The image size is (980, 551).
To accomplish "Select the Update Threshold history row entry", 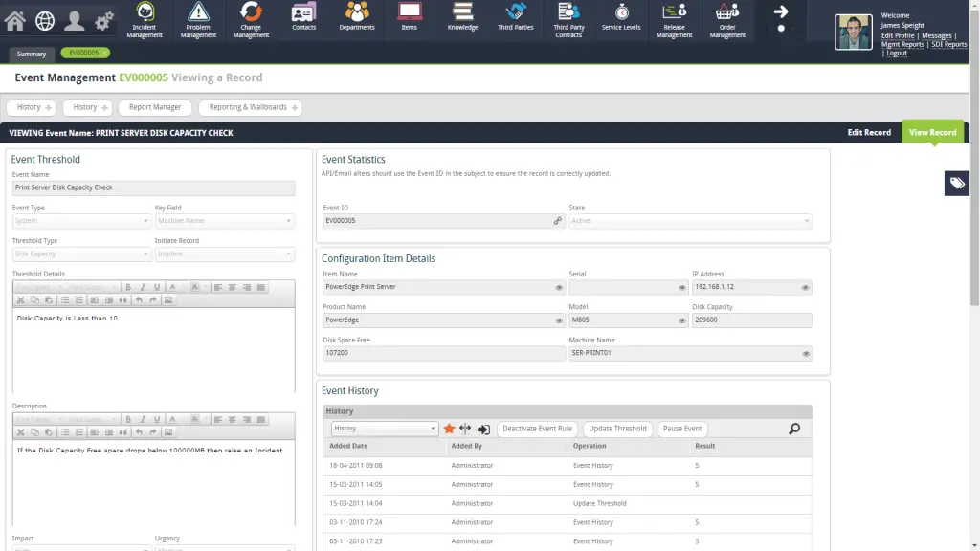I will [568, 503].
